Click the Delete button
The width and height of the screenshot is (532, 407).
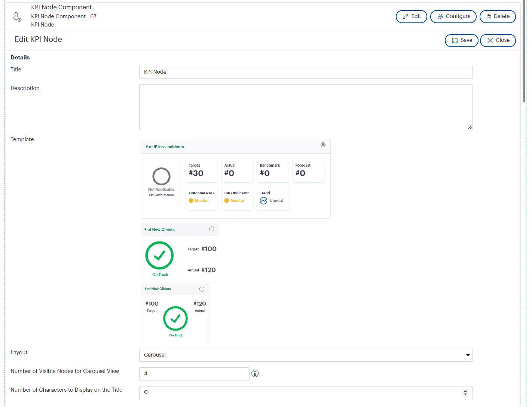pyautogui.click(x=498, y=16)
